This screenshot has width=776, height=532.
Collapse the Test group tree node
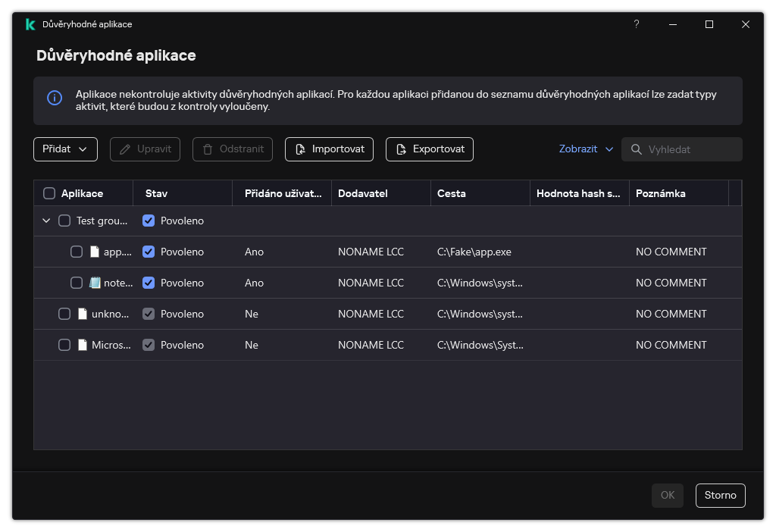pyautogui.click(x=46, y=221)
